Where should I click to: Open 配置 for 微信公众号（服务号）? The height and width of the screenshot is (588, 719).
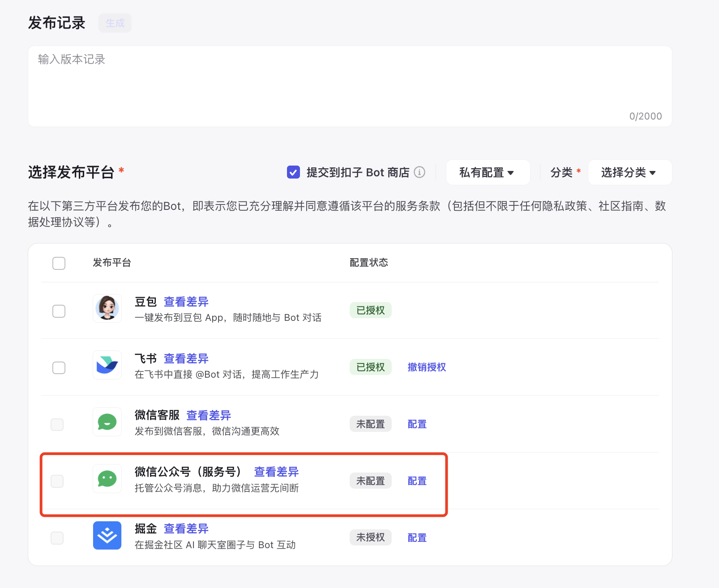click(416, 481)
